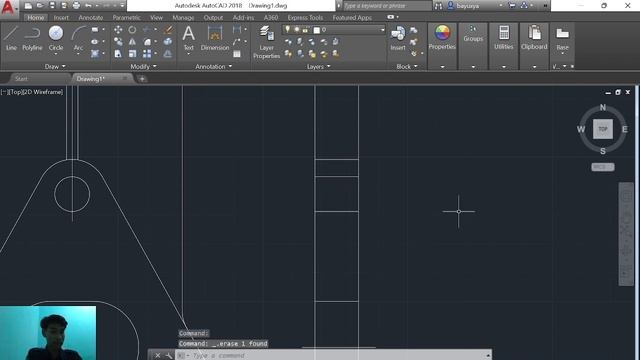Open the Properties panel with color wheel

click(x=442, y=38)
